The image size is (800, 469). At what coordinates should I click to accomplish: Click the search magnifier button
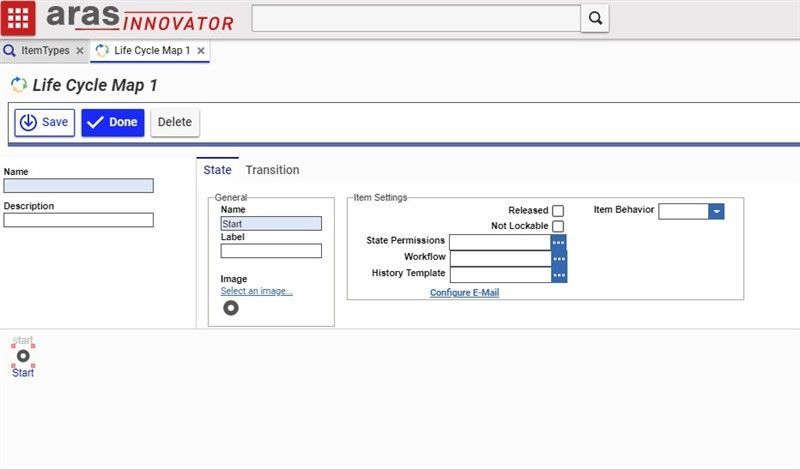click(595, 18)
